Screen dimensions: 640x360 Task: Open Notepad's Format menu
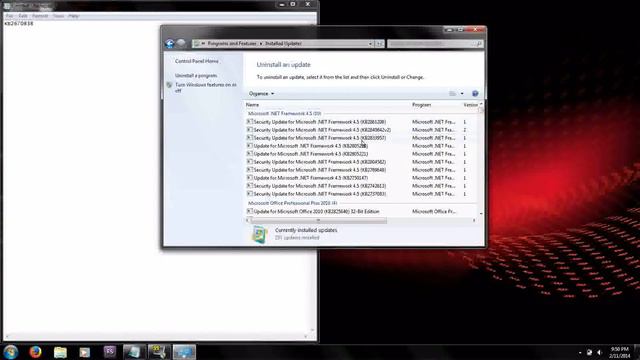40,16
